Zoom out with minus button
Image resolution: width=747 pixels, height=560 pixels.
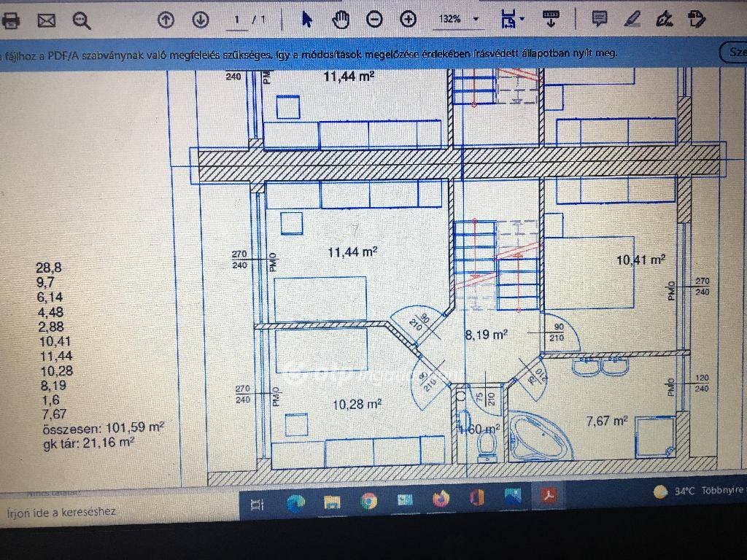point(374,20)
